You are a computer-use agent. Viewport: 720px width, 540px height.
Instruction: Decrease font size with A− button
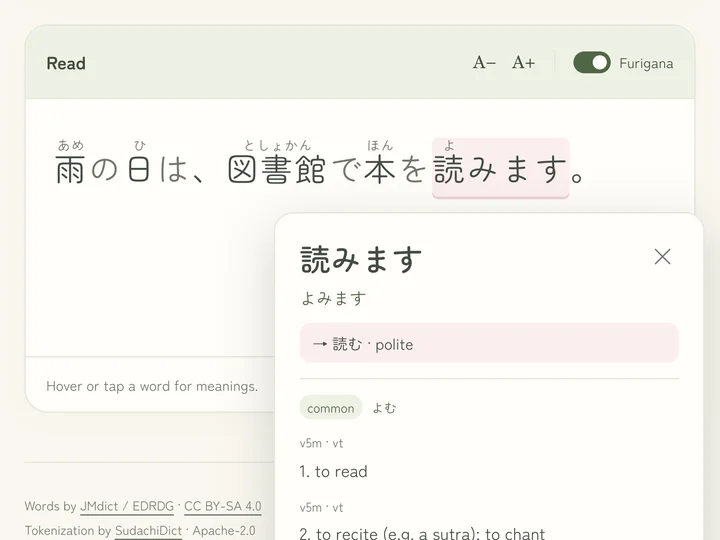point(484,62)
